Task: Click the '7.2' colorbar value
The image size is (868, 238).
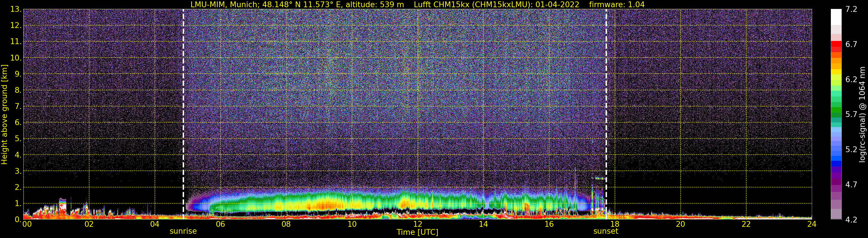Action: [x=851, y=9]
